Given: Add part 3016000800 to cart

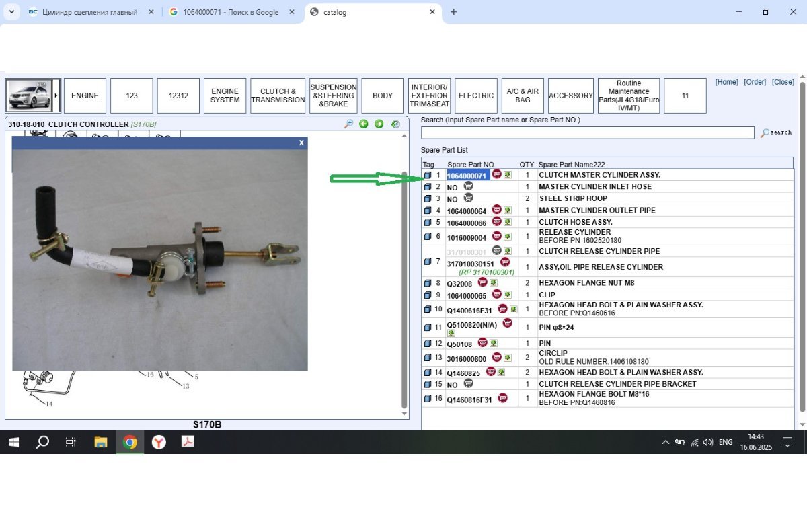Looking at the screenshot, I should [x=496, y=358].
